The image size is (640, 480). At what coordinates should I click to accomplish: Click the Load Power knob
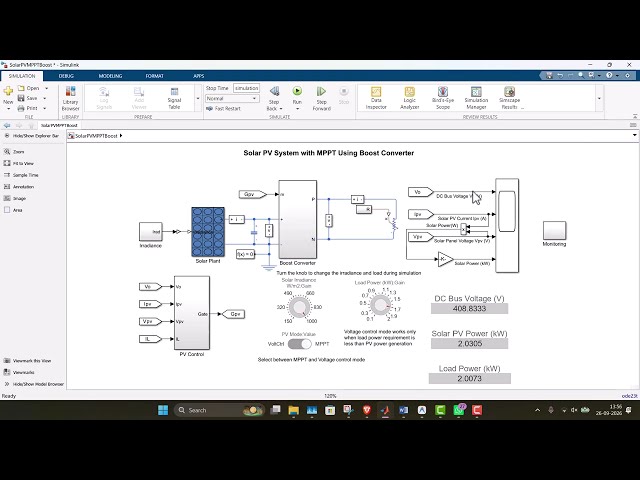pos(380,304)
